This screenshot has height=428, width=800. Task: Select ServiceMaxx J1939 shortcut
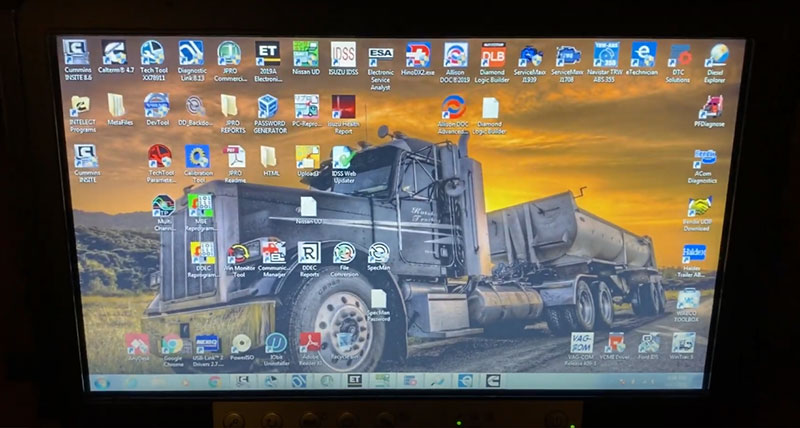(530, 55)
